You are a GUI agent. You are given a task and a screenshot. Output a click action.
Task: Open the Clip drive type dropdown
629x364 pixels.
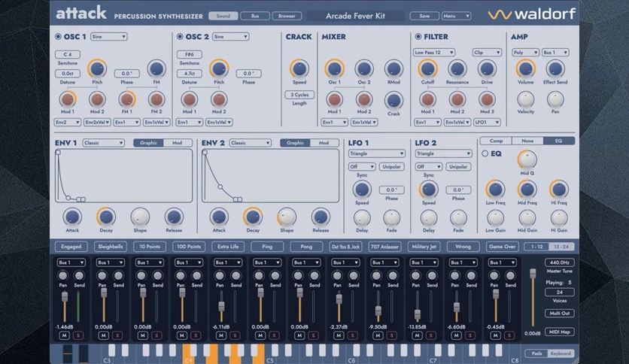pos(487,53)
